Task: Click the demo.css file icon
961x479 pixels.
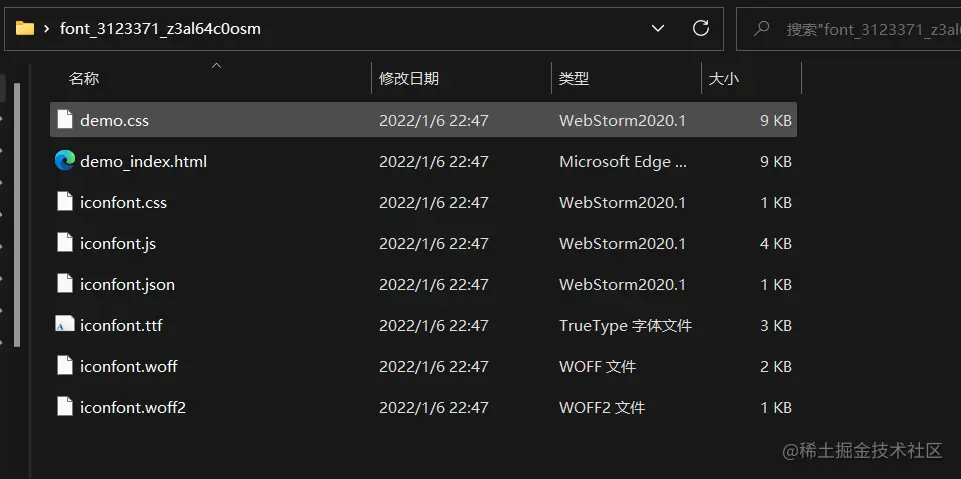Action: click(x=65, y=119)
